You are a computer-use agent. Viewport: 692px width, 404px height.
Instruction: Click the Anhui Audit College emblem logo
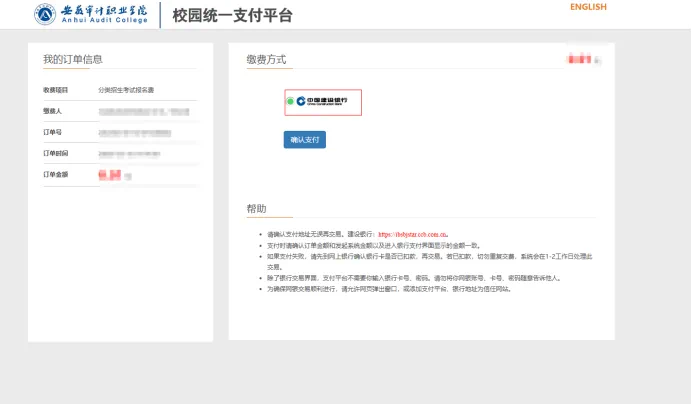point(45,14)
